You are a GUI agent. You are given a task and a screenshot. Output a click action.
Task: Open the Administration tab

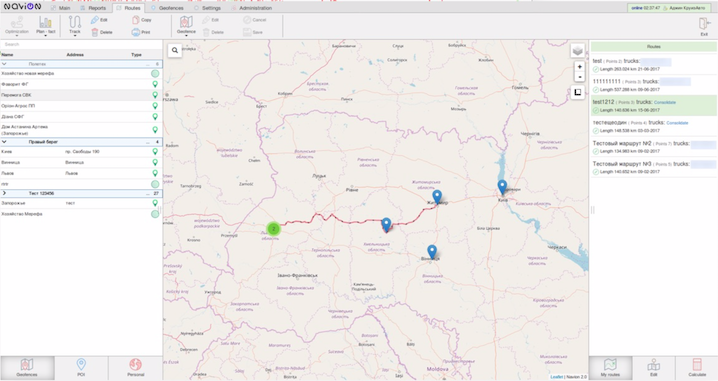point(252,8)
